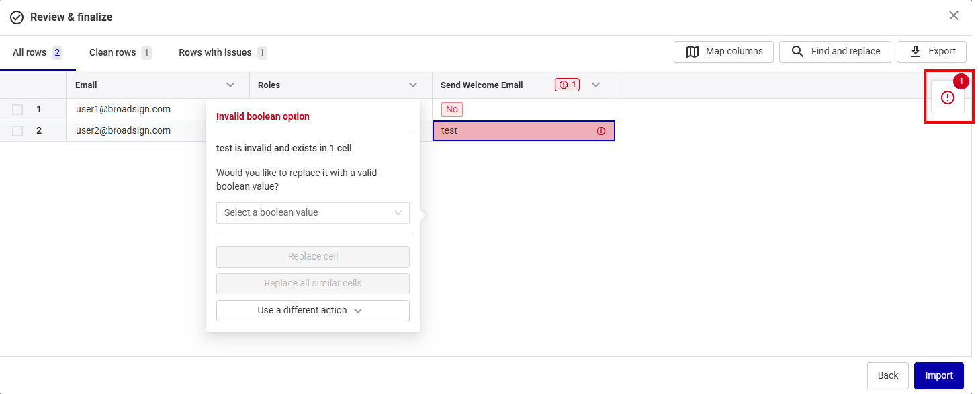Switch to the Clean rows tab
The image size is (980, 394).
120,52
